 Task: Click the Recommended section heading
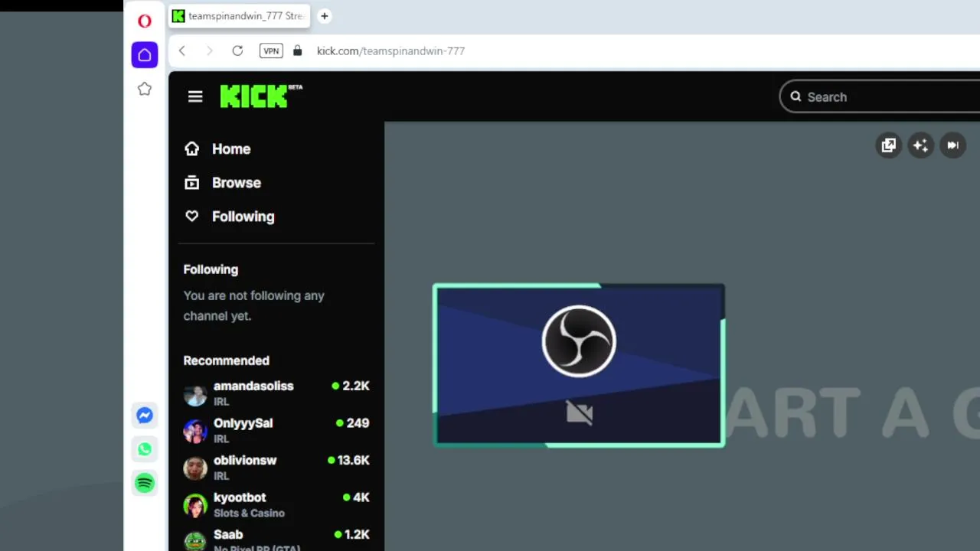[x=226, y=360]
